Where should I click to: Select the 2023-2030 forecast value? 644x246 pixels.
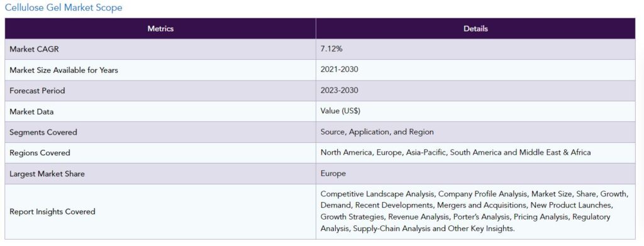[339, 91]
